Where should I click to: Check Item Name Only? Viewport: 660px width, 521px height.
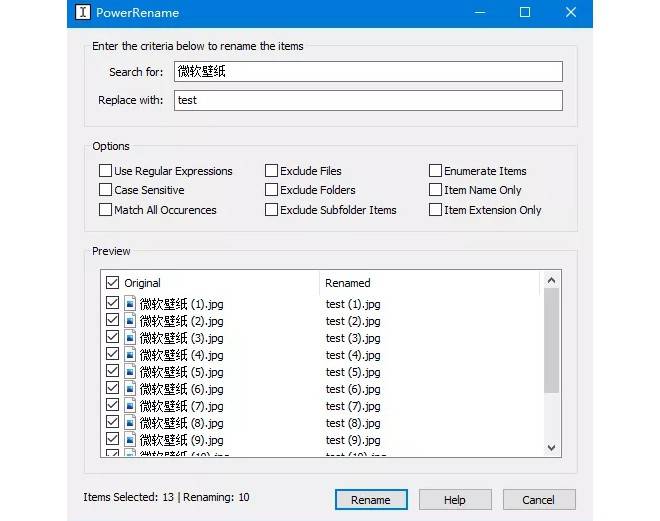pyautogui.click(x=435, y=190)
